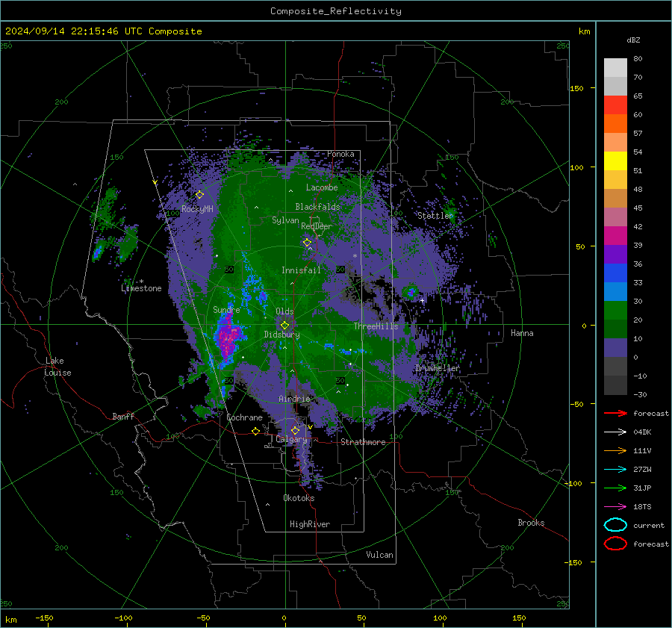Click the slate purple swatch above 0 dBZ
Screen dimensions: 672x628
pos(615,348)
